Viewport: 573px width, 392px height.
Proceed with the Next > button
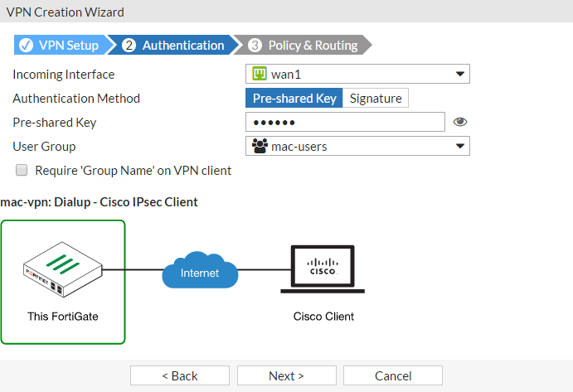coord(287,375)
